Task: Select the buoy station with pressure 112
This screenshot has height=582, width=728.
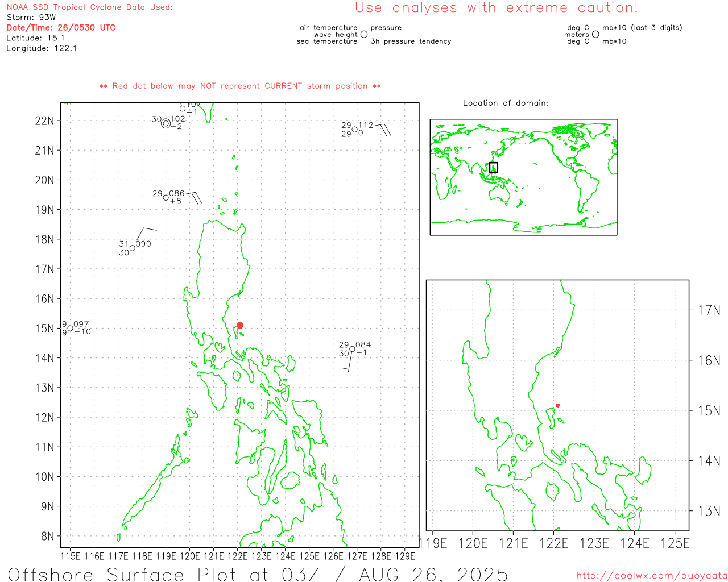Action: 354,130
